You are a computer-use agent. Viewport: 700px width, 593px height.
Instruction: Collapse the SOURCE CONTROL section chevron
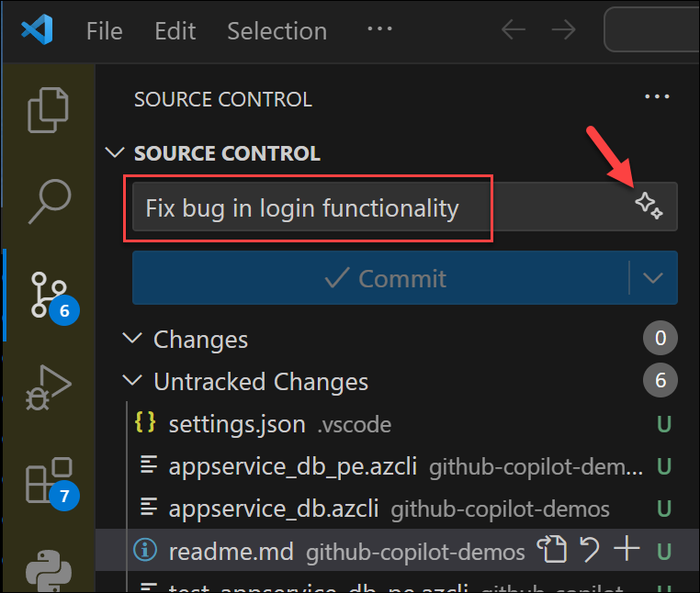115,152
